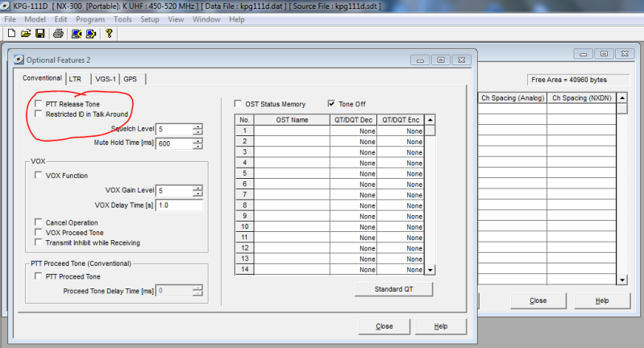Increase the Squelch Level spinner value
The height and width of the screenshot is (348, 644).
pyautogui.click(x=197, y=126)
